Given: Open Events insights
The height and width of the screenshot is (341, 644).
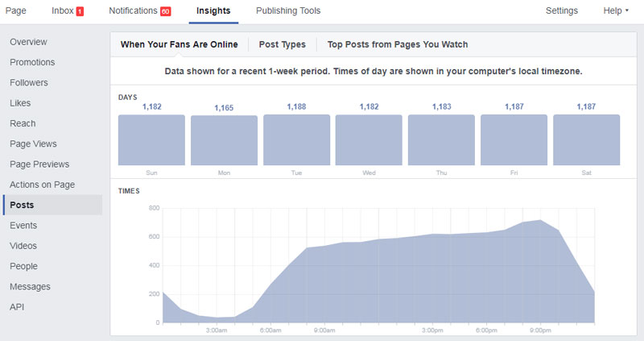Looking at the screenshot, I should click(23, 226).
